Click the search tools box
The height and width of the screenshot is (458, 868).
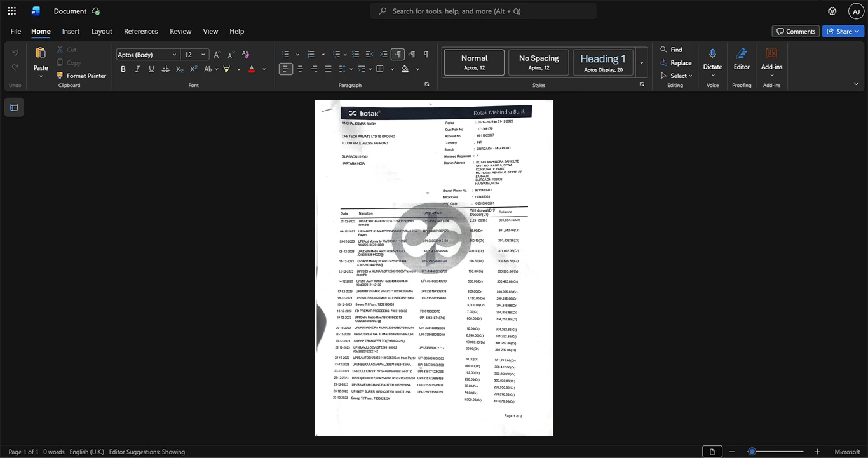tap(484, 11)
